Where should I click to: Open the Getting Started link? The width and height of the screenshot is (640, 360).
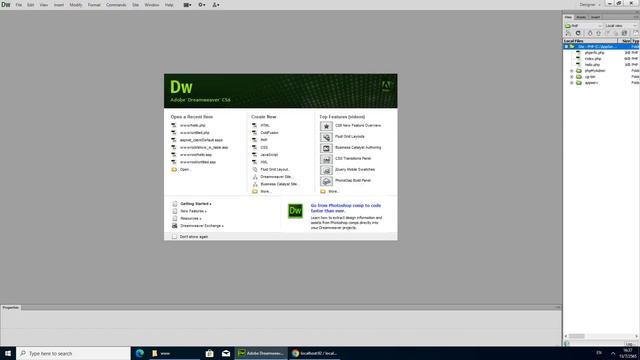click(x=196, y=204)
